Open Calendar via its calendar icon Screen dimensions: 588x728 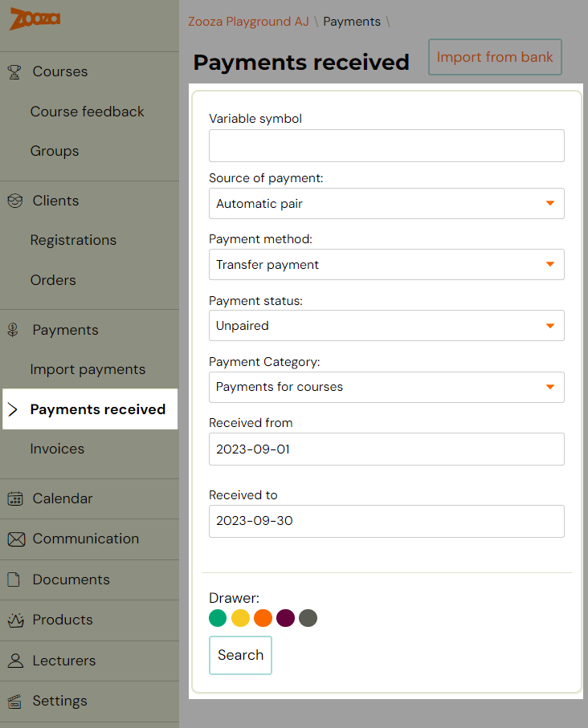click(x=15, y=498)
